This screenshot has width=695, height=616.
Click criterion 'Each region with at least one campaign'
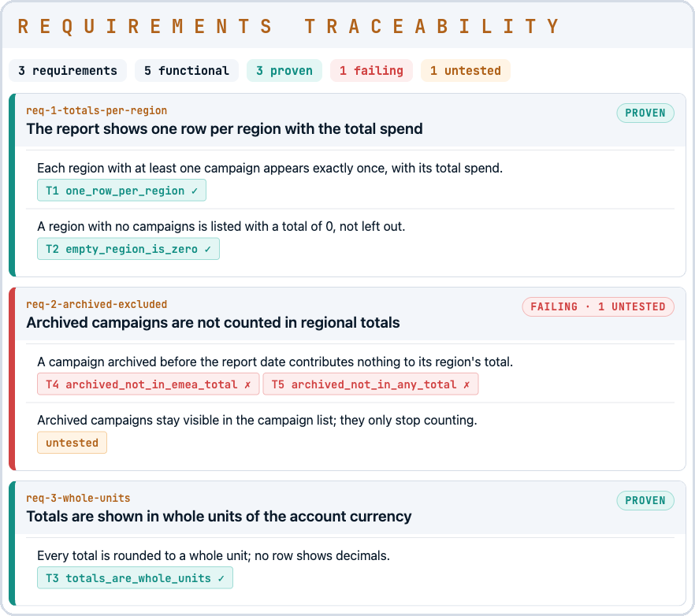pos(270,168)
